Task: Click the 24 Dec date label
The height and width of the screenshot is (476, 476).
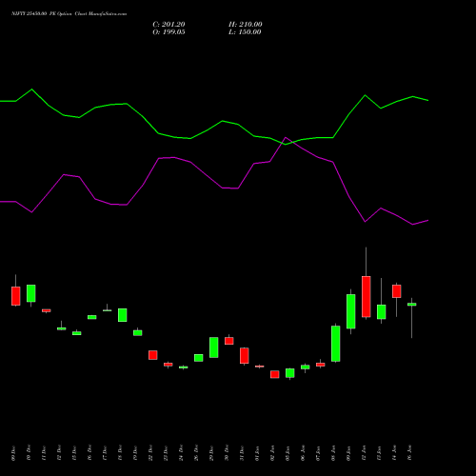Action: coord(181,453)
